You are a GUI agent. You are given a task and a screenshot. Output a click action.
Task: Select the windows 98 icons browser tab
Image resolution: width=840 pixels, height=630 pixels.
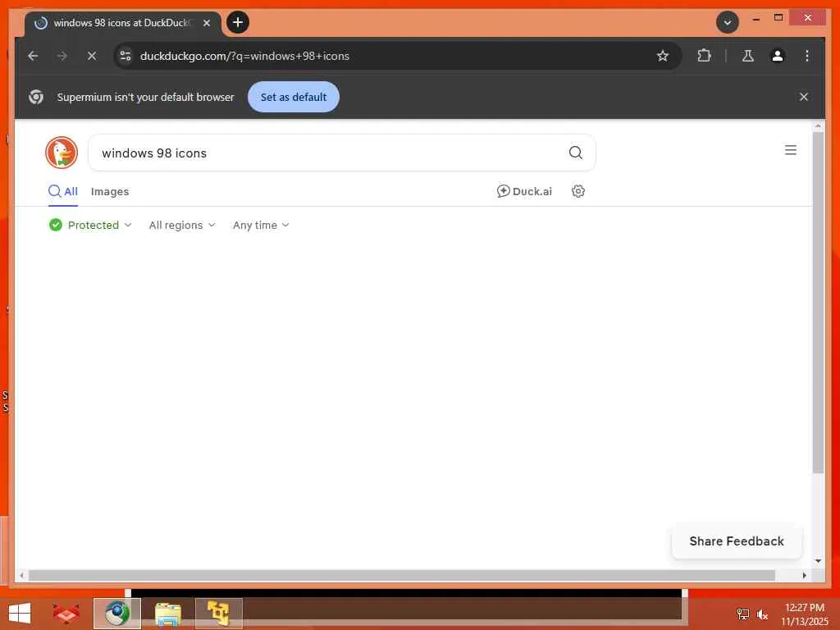pos(122,23)
